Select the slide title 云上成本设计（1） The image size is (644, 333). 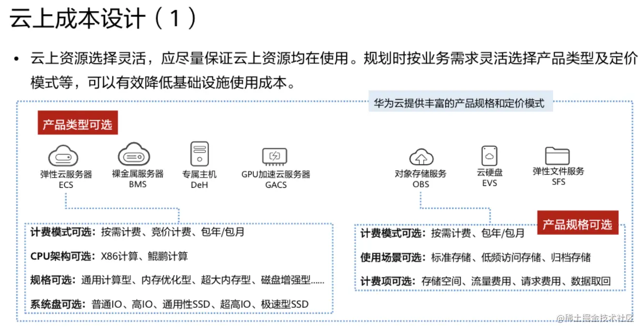[103, 18]
